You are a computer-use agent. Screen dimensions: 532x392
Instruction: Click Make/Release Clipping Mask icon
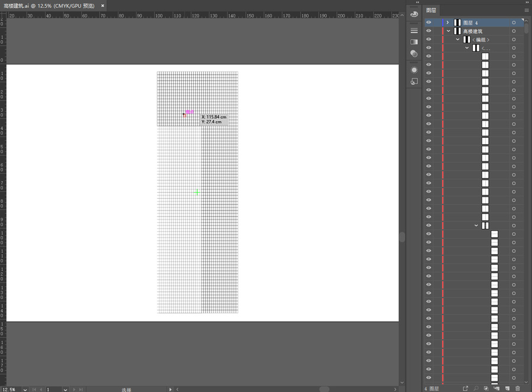(x=486, y=388)
